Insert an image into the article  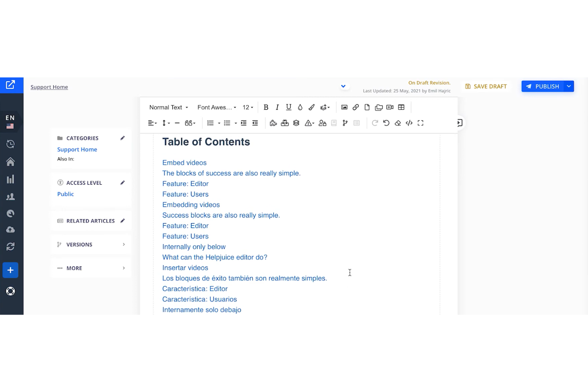coord(344,107)
